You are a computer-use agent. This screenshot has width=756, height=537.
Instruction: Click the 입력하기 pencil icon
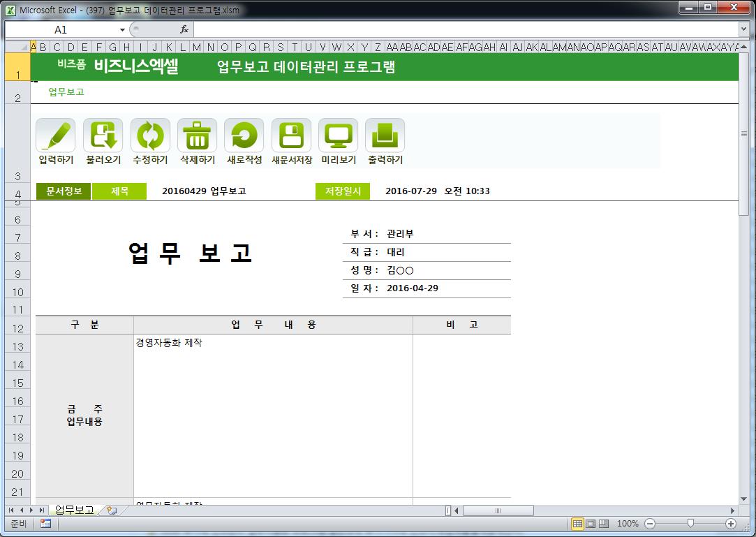(55, 135)
